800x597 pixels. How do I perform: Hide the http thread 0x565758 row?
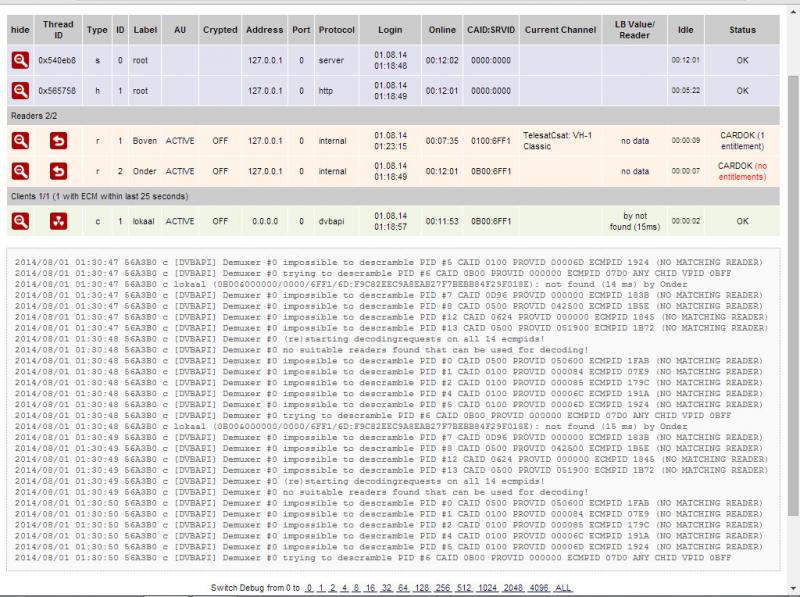click(20, 90)
